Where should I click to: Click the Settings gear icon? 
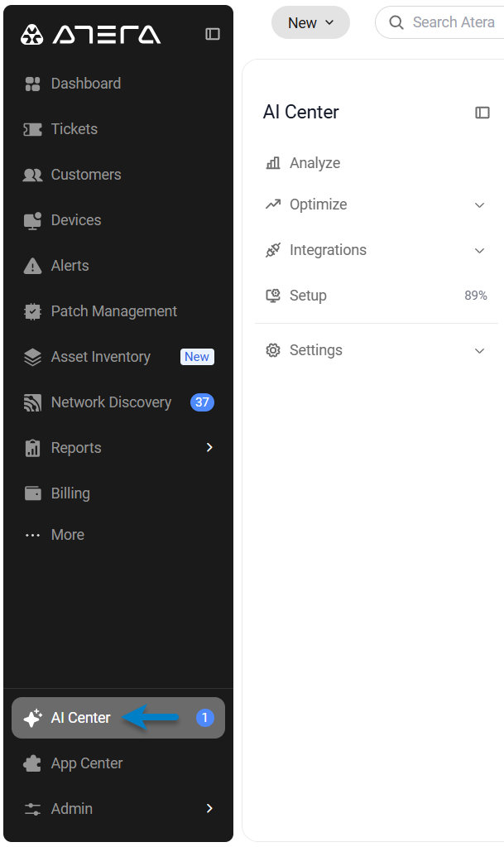click(273, 350)
